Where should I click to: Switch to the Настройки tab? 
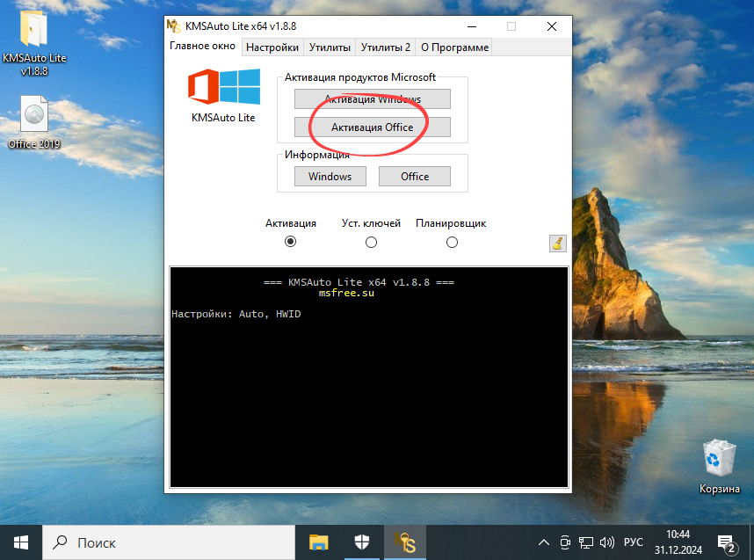pyautogui.click(x=272, y=47)
